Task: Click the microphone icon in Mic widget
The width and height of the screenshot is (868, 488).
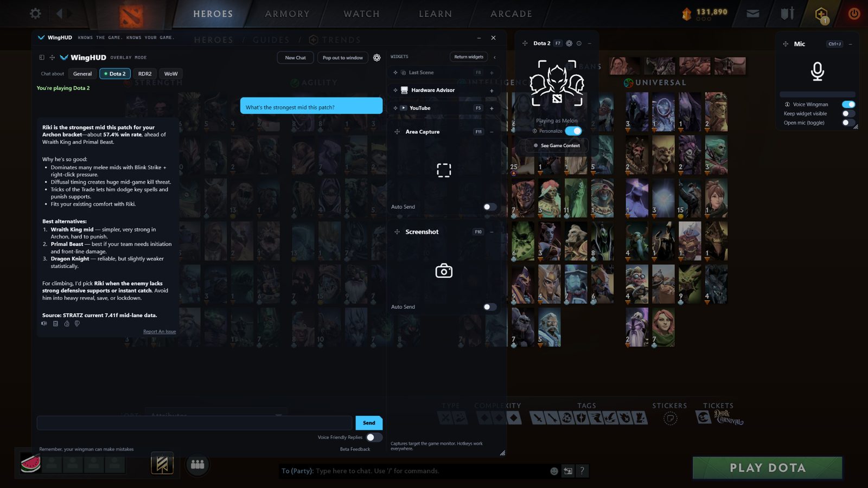Action: [x=818, y=71]
